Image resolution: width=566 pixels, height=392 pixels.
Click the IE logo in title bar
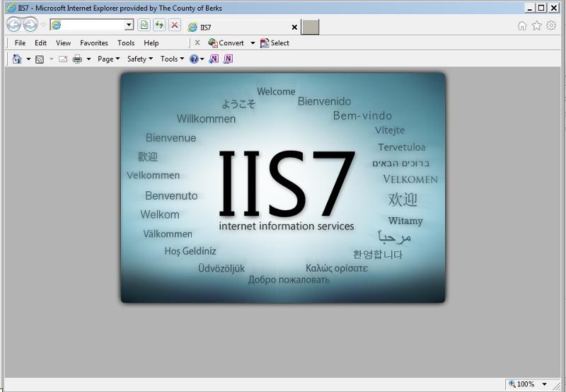point(11,8)
